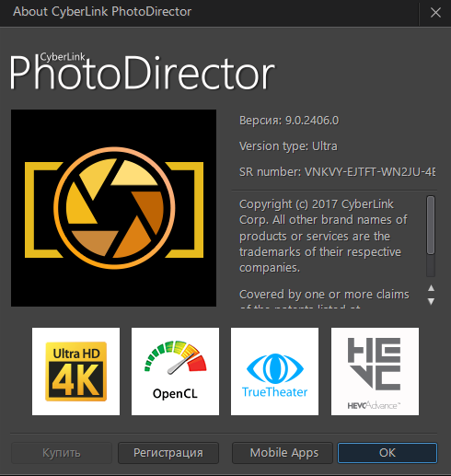Image resolution: width=451 pixels, height=476 pixels.
Task: Click the OpenCL speedometer logo
Action: pos(175,371)
